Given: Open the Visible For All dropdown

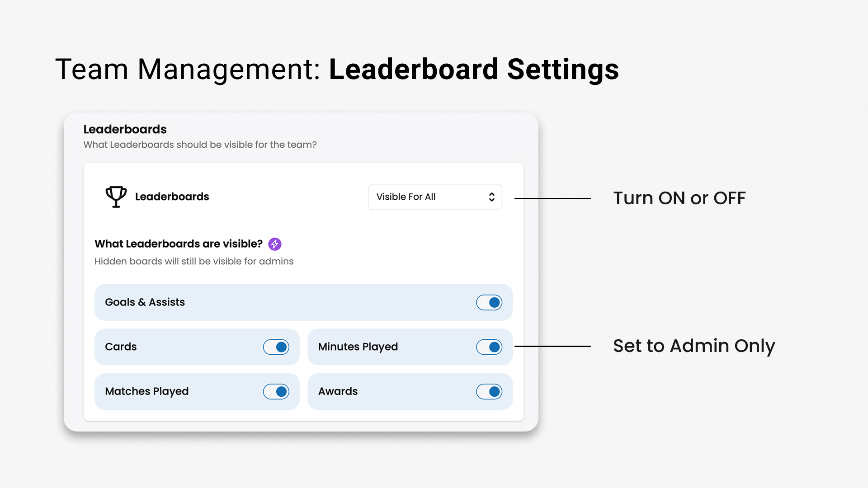Looking at the screenshot, I should [435, 197].
